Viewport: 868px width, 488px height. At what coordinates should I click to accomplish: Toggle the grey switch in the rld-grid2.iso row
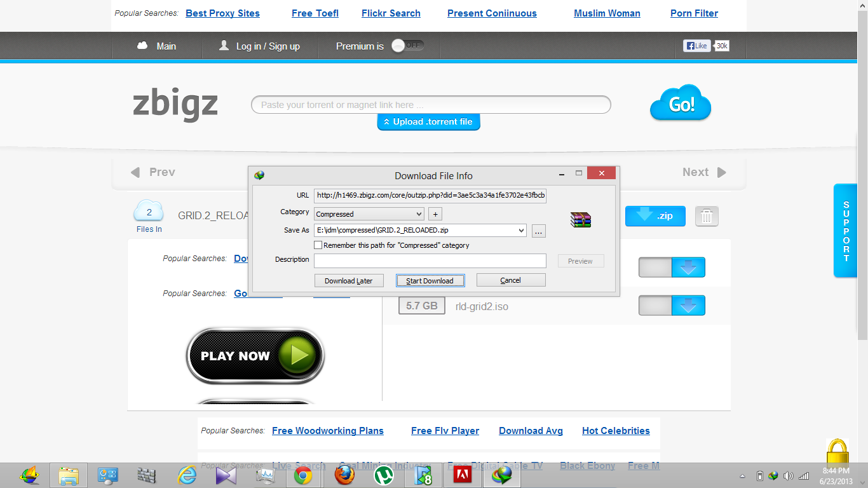click(x=655, y=306)
